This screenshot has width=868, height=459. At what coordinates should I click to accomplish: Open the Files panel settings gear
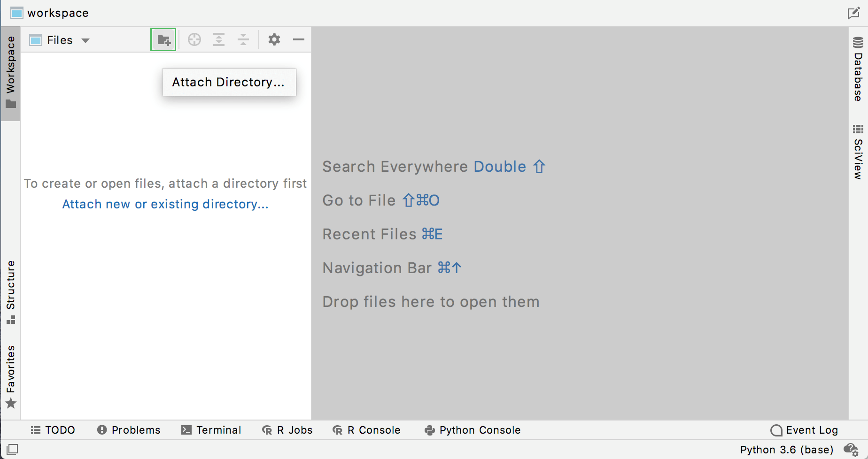(274, 39)
